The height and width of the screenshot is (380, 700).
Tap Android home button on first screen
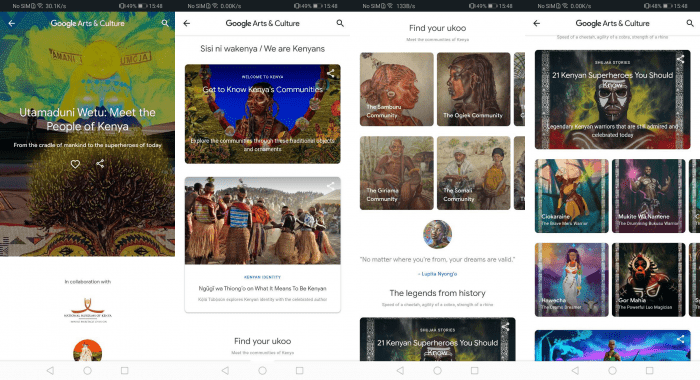tap(88, 371)
